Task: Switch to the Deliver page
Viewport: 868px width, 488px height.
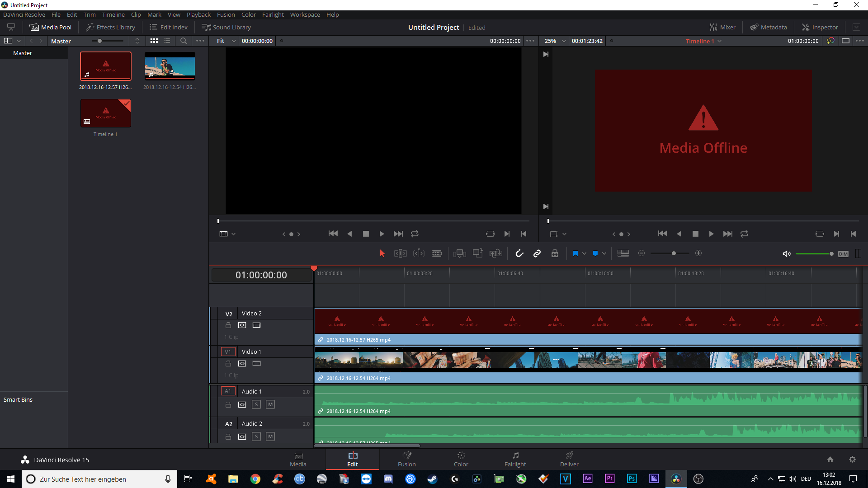Action: [569, 459]
